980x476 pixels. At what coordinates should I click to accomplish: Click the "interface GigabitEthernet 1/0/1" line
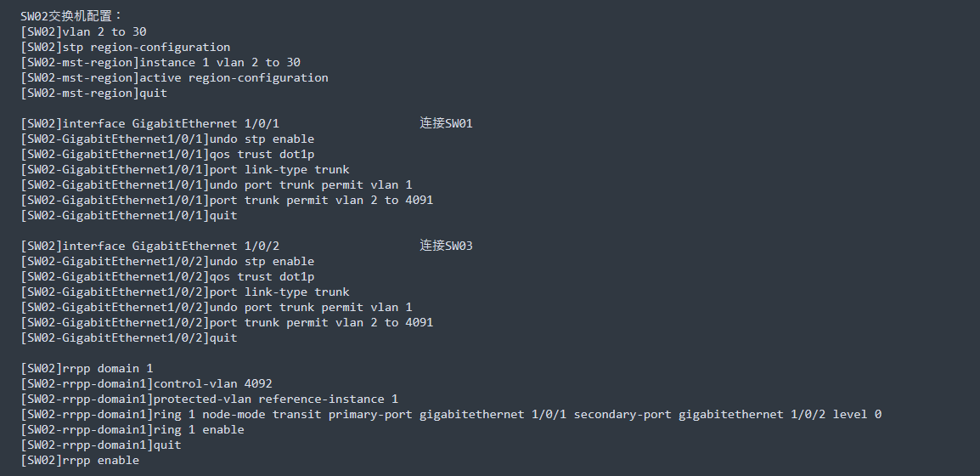coord(150,123)
